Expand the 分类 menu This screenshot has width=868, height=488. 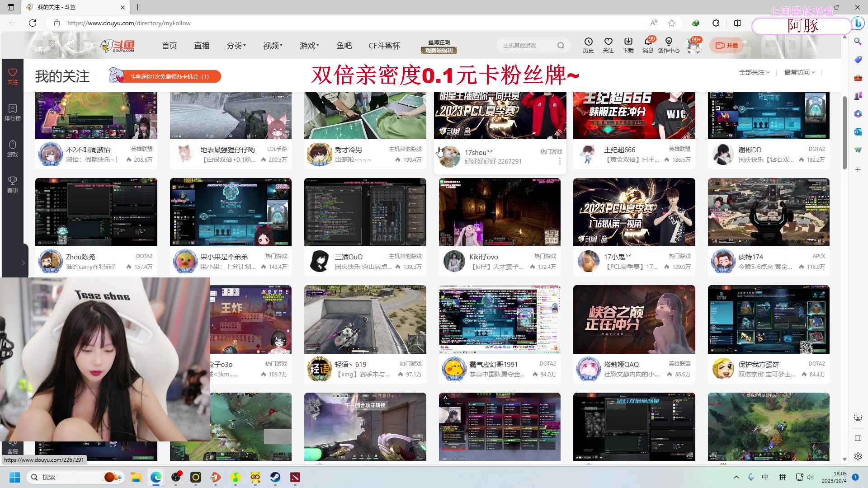[236, 46]
